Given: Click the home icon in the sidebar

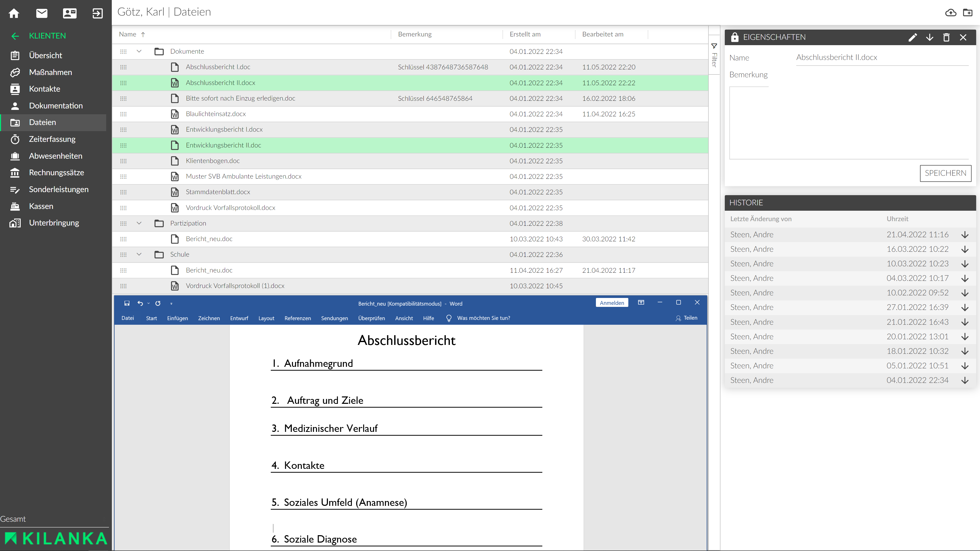Looking at the screenshot, I should [x=14, y=13].
